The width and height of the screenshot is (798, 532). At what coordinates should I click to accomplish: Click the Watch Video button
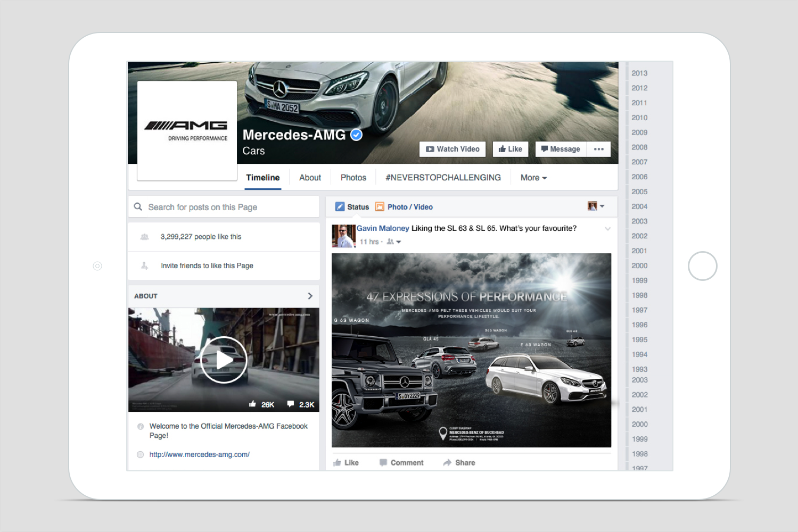tap(453, 149)
